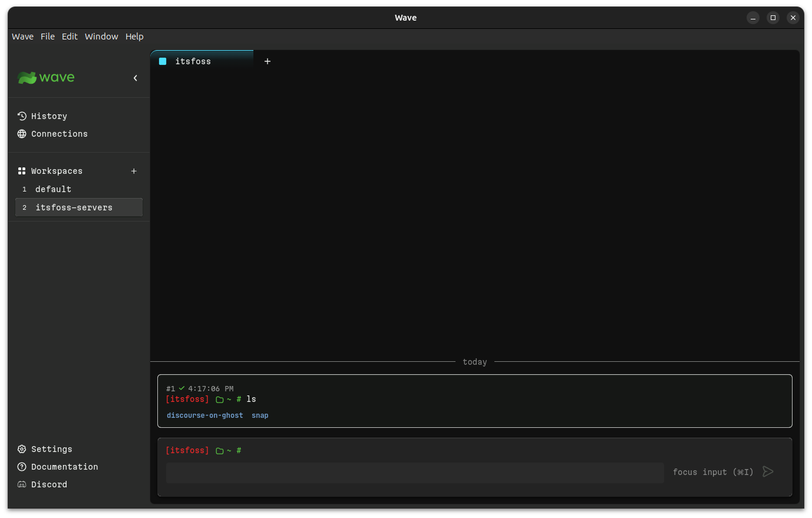Open Discord from the sidebar icon
The image size is (812, 518).
[21, 484]
